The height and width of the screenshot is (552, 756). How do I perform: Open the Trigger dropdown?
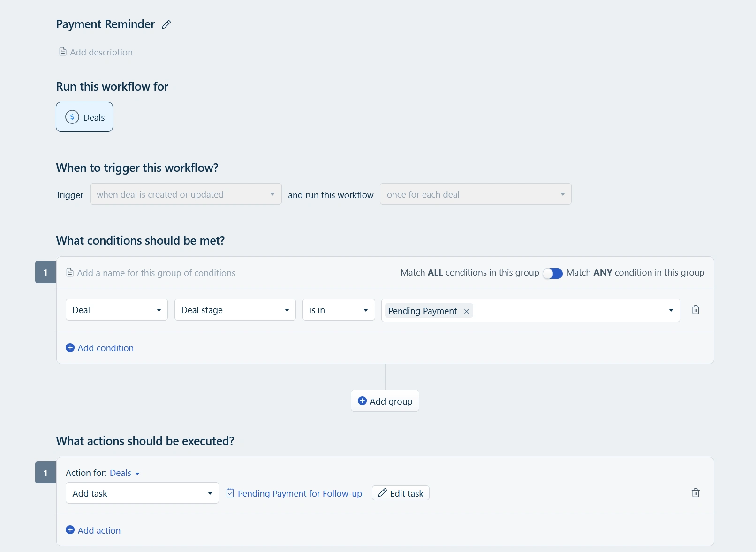pos(186,194)
